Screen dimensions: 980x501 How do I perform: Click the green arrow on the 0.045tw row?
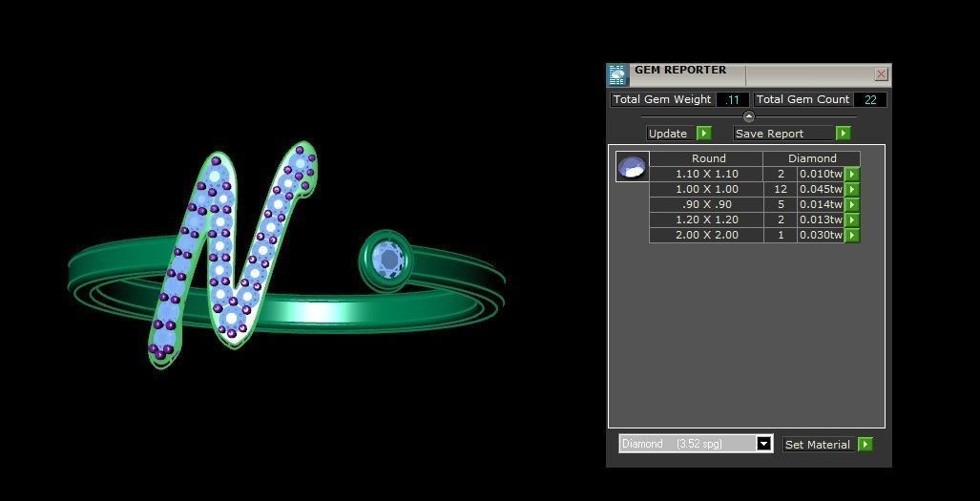(x=852, y=189)
